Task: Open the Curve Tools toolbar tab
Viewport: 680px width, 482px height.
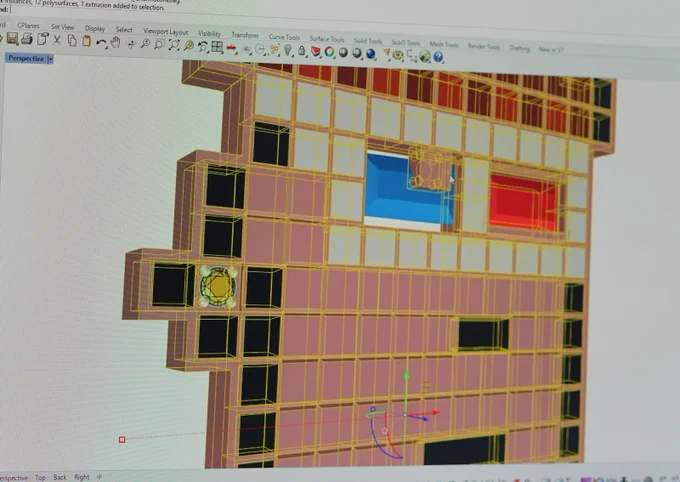Action: point(284,37)
